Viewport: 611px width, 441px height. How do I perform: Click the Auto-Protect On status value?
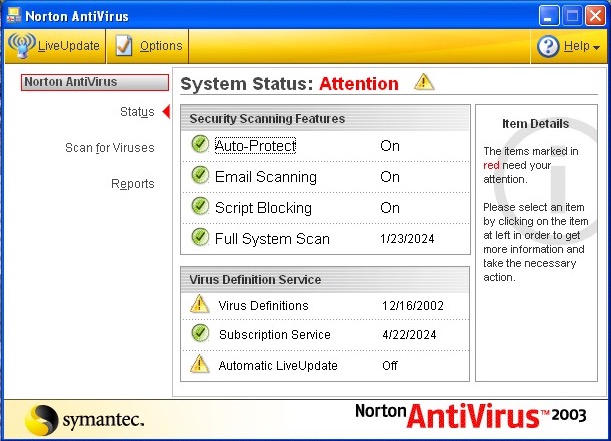390,146
